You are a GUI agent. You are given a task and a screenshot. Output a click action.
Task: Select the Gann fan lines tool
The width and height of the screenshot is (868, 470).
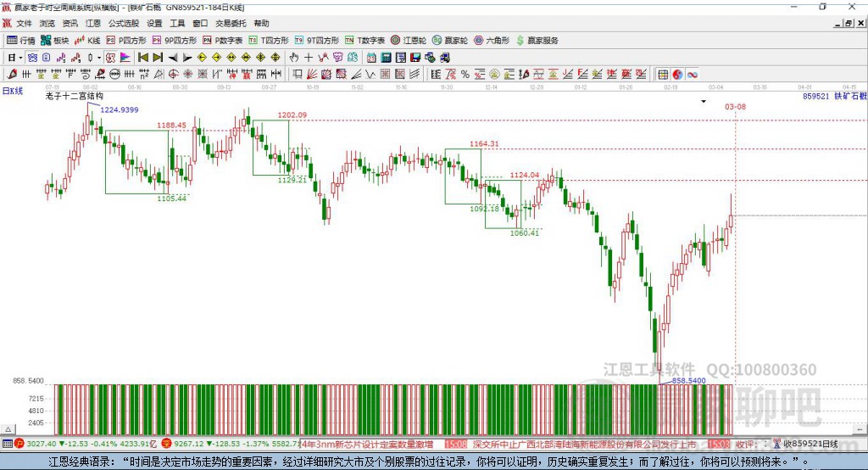pyautogui.click(x=312, y=75)
